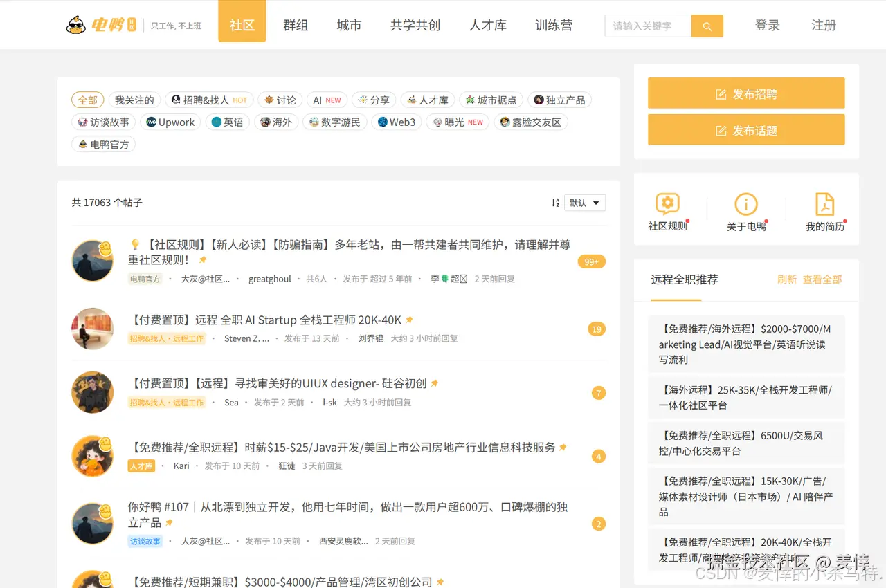Click the 独立产品 owl icon

(539, 100)
